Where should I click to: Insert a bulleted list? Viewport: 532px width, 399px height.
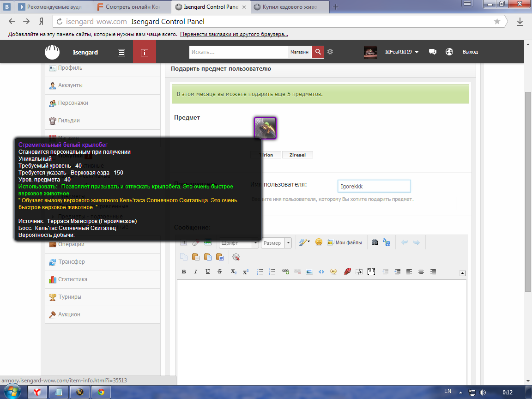click(260, 272)
